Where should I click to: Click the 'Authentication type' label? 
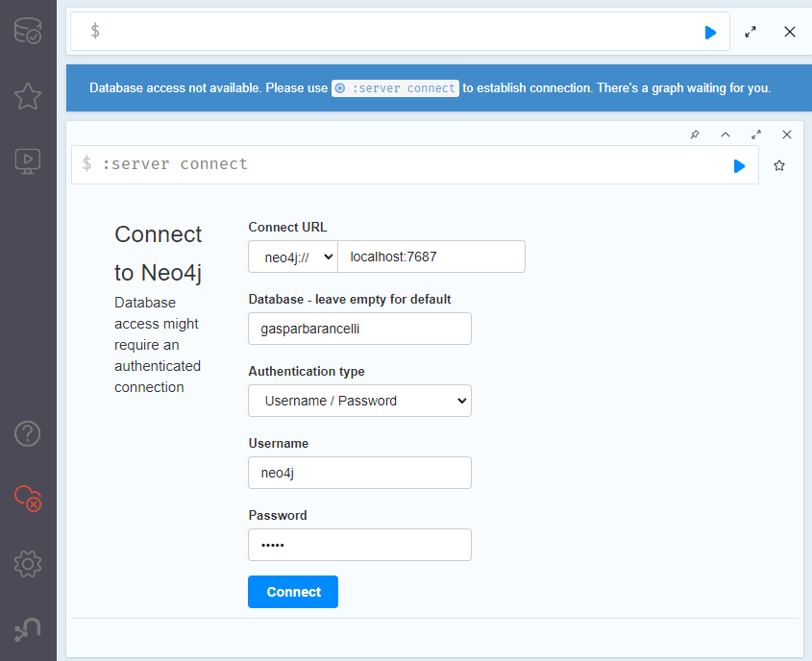point(307,371)
